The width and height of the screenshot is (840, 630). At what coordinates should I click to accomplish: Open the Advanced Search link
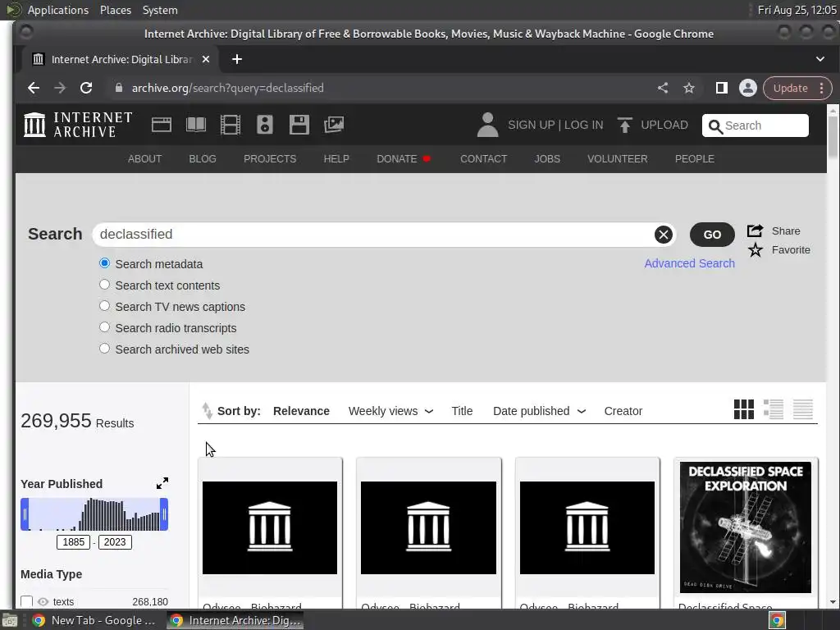pos(689,263)
